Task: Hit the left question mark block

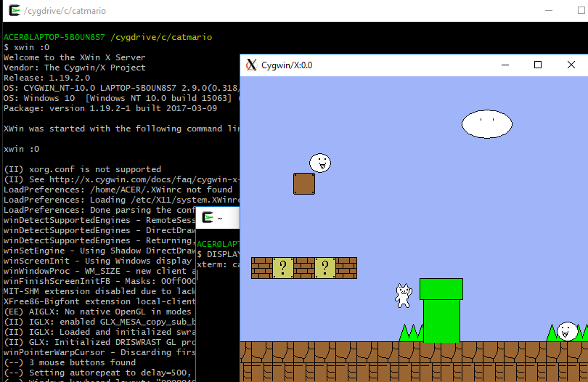Action: pyautogui.click(x=283, y=268)
